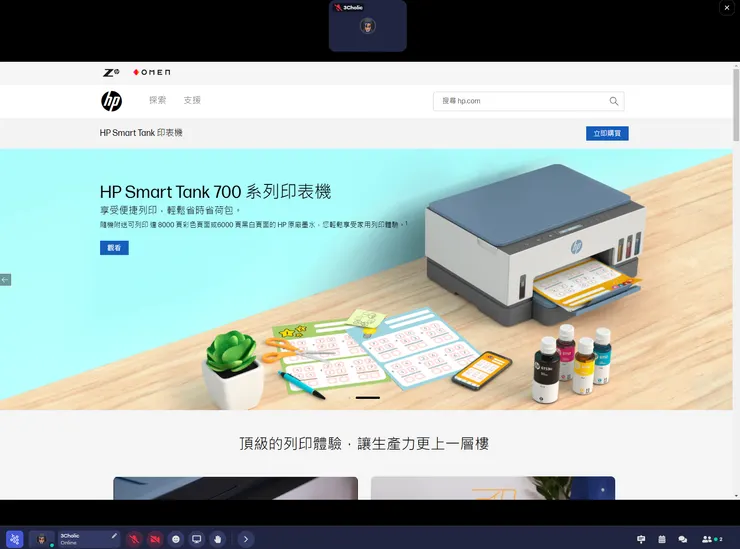The image size is (740, 549).
Task: Edit the 3Cholic status with pencil icon
Action: [x=114, y=536]
